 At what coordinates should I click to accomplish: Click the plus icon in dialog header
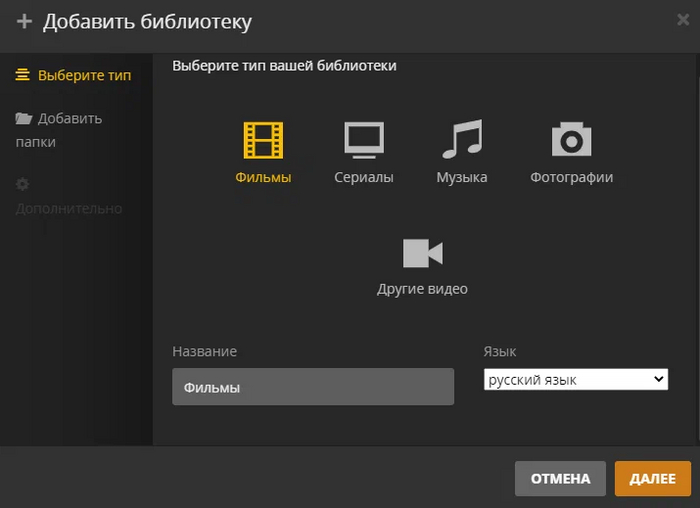tap(25, 21)
